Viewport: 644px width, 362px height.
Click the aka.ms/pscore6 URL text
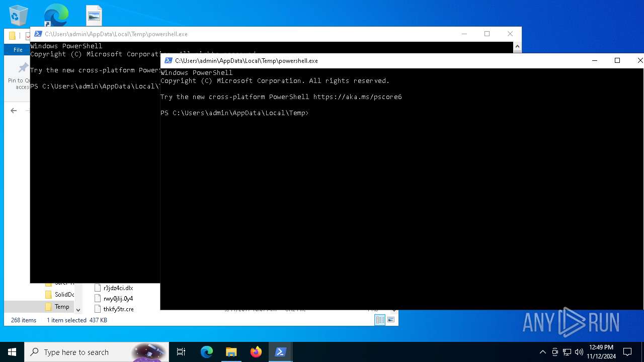click(x=358, y=97)
